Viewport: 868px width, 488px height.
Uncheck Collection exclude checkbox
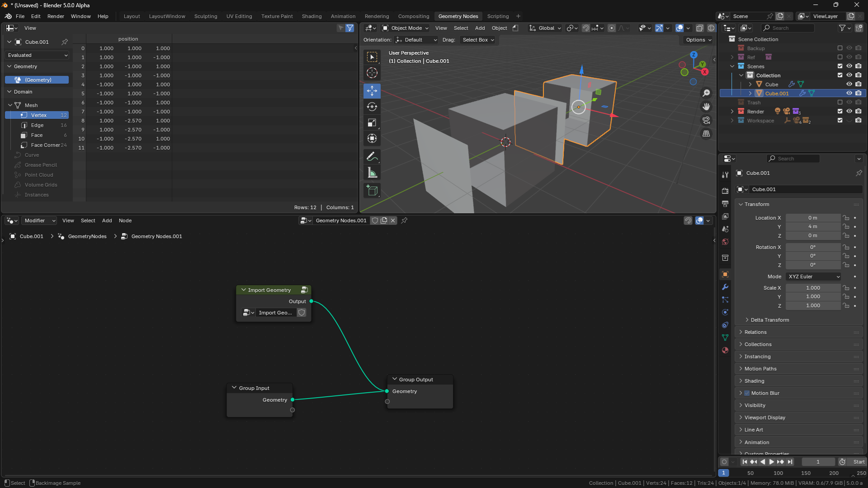tap(840, 75)
